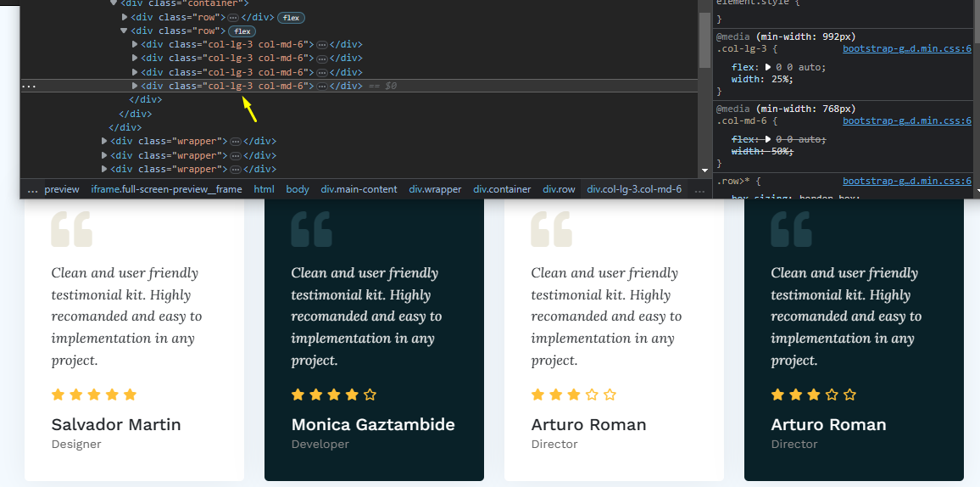Click 'Arturo Roman' name in the dark card
The image size is (980, 487).
click(x=829, y=424)
